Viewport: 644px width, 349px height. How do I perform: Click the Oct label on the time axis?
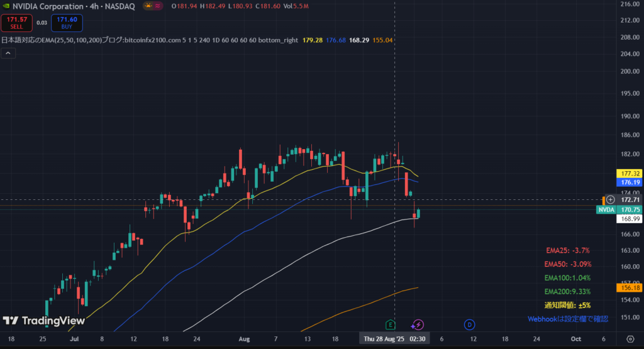576,339
